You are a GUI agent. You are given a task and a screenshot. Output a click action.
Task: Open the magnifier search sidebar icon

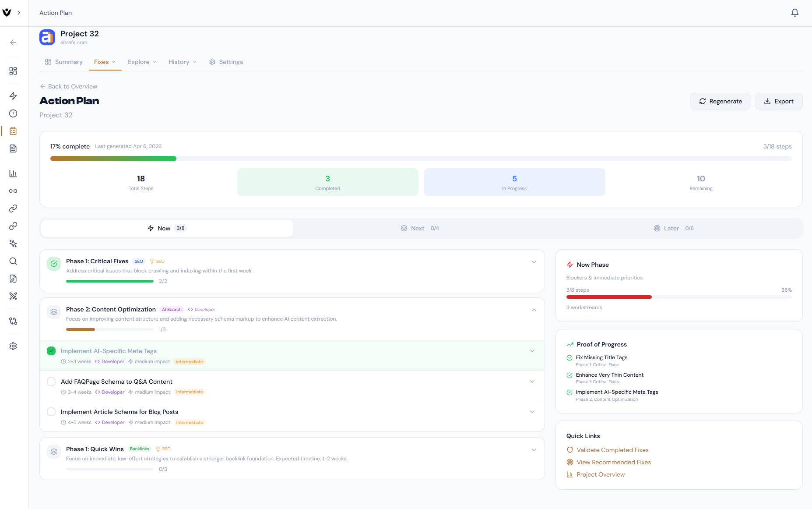coord(13,261)
